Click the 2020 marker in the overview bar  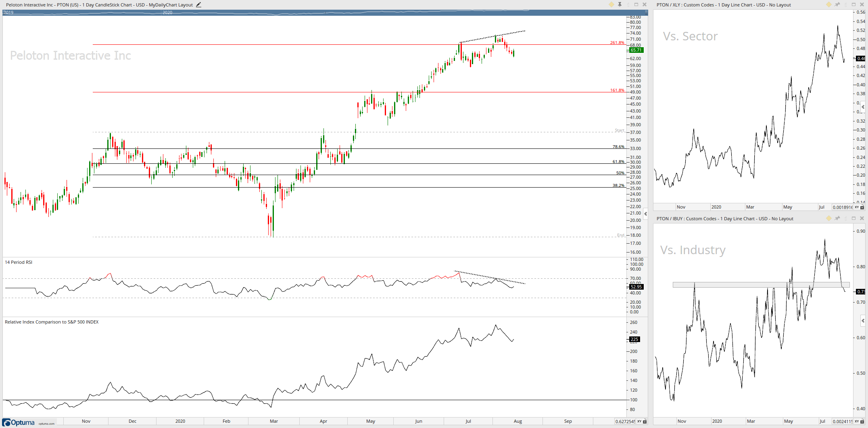[x=167, y=13]
